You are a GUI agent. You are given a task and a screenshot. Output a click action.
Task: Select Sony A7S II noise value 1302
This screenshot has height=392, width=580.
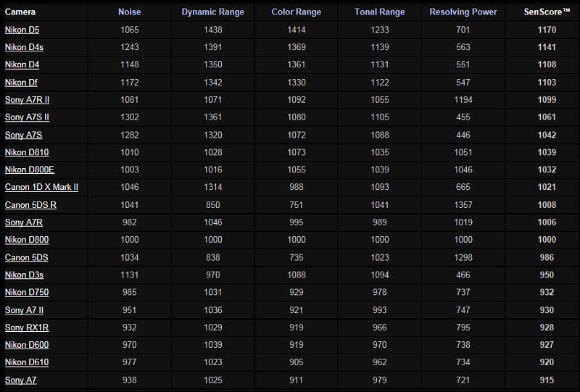(x=130, y=117)
